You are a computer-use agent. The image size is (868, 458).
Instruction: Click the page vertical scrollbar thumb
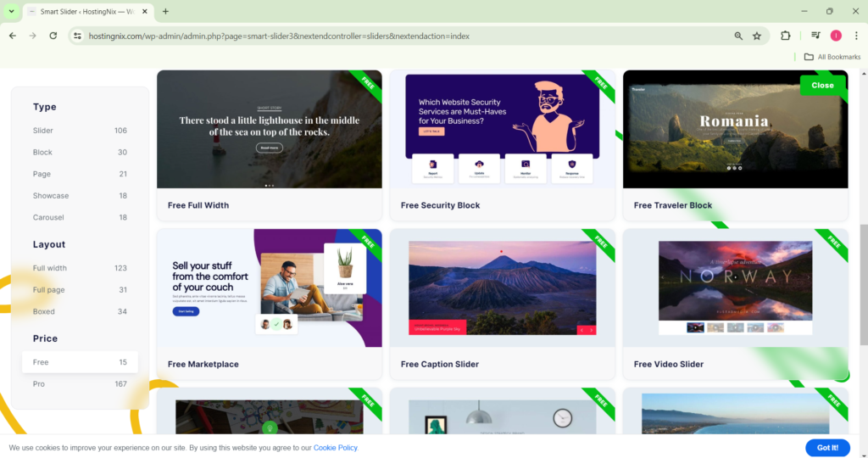[x=864, y=285]
